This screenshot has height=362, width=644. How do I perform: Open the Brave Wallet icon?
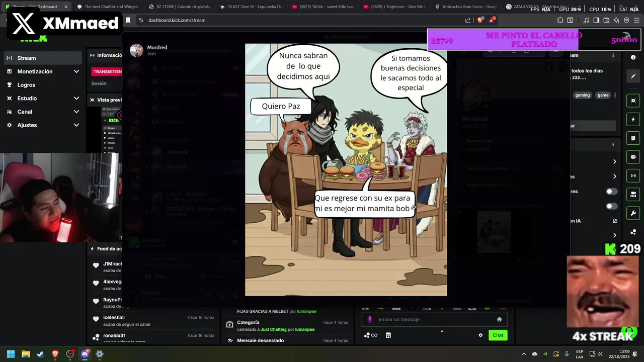pyautogui.click(x=606, y=20)
